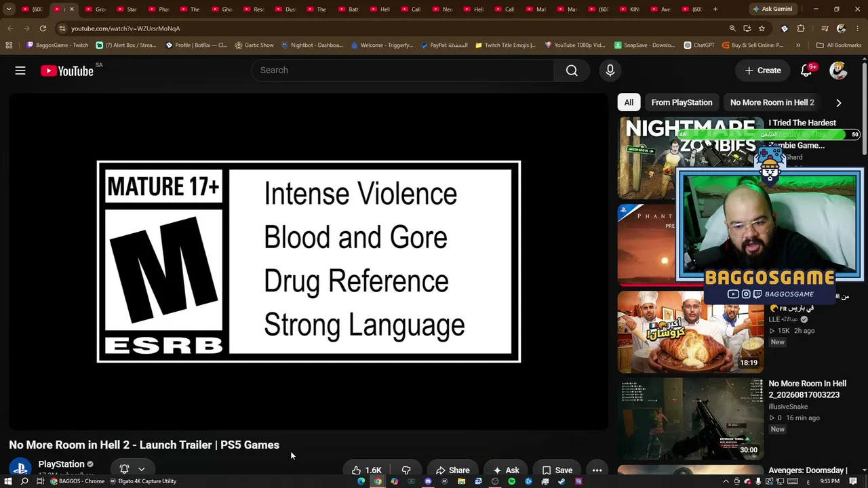
Task: Open YouTube notifications bell
Action: (806, 70)
